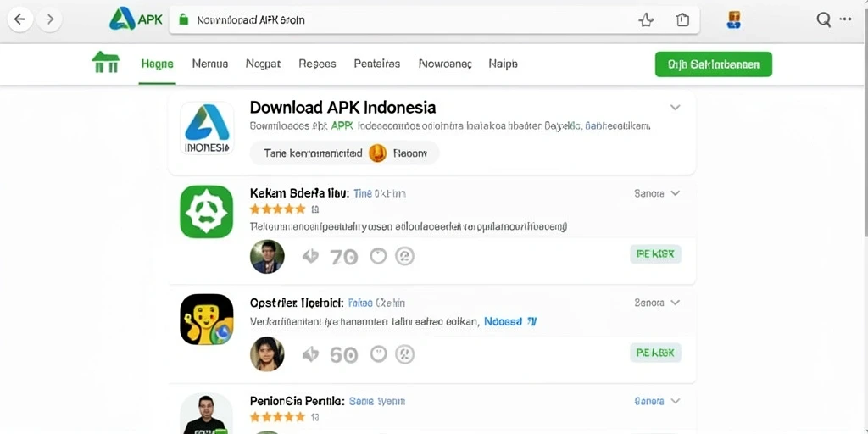Select the Penteiras navigation tab
Screen dimensions: 868x434
tap(377, 64)
